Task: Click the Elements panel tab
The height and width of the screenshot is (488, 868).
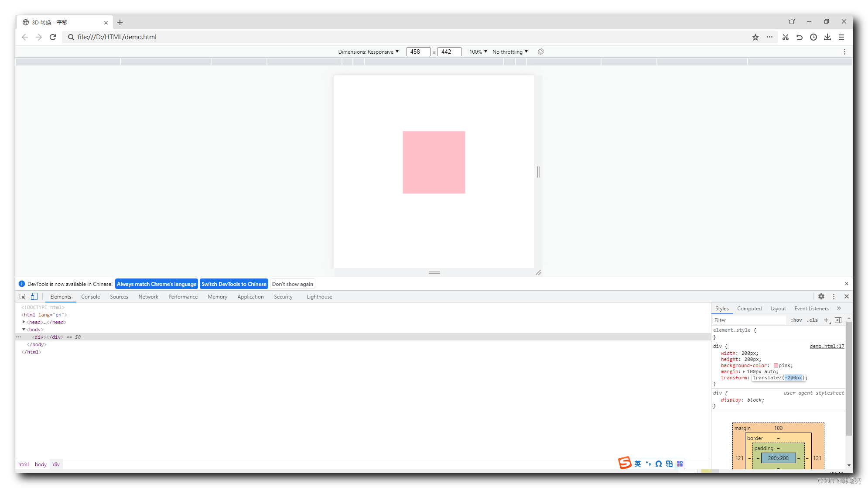Action: click(x=60, y=296)
